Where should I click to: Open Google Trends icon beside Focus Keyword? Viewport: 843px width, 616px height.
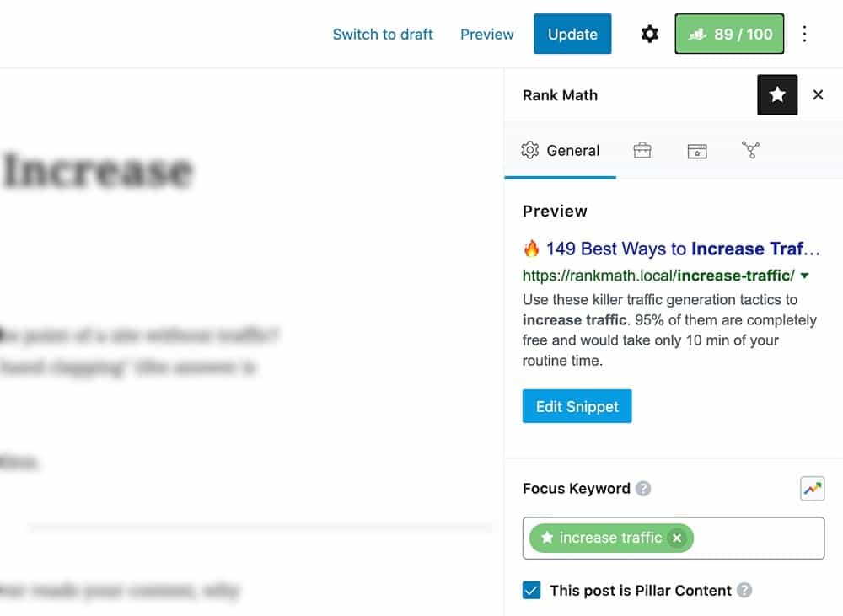click(812, 489)
